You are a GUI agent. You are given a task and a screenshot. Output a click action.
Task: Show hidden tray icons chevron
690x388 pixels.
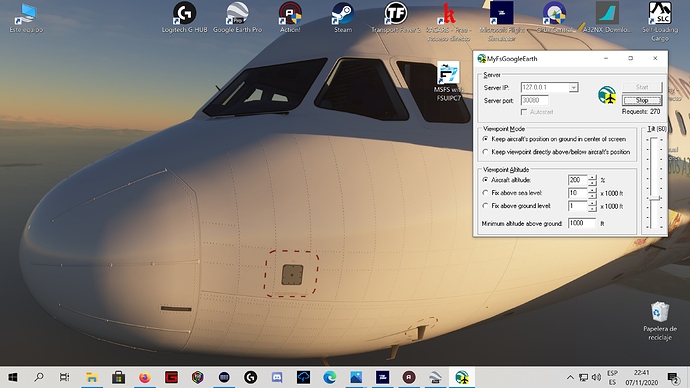coord(570,377)
